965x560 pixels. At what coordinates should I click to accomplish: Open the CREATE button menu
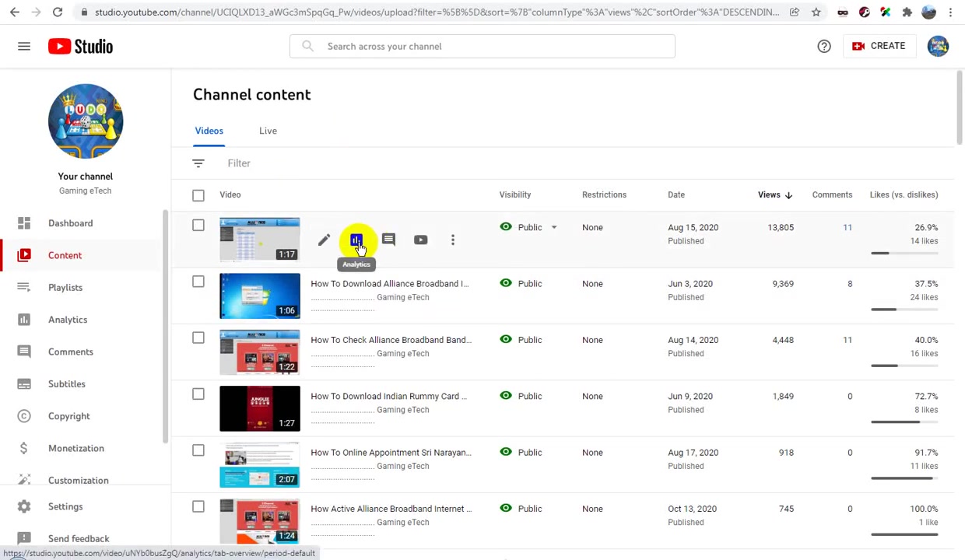tap(879, 46)
